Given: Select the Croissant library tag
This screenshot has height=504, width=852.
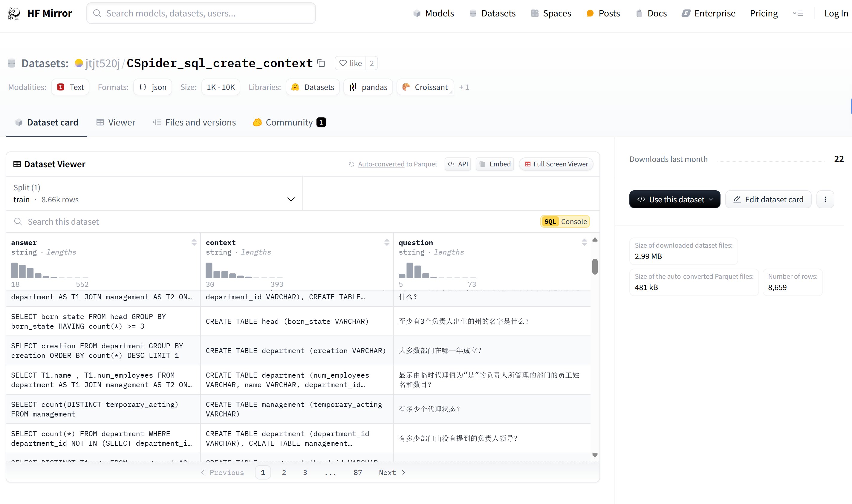Looking at the screenshot, I should [x=425, y=87].
